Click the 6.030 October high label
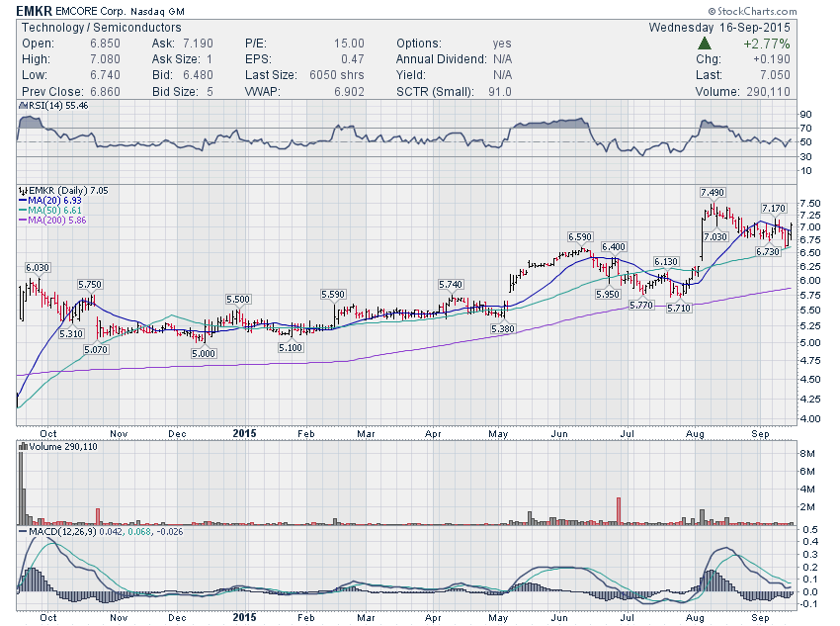The width and height of the screenshot is (840, 626). point(38,267)
